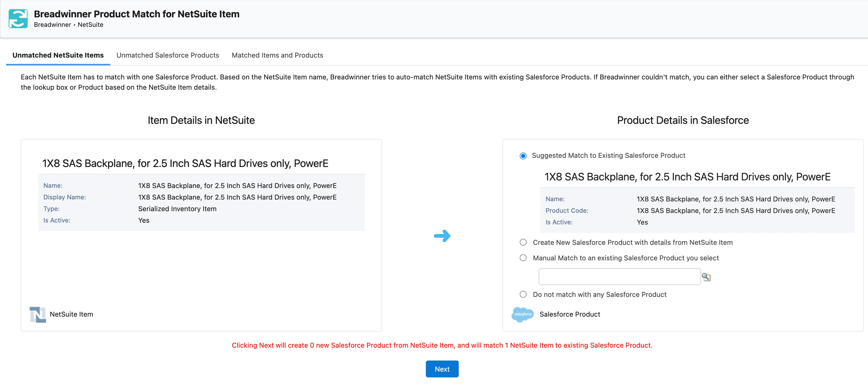Click the NetSuite 'Display Name:' label

click(x=64, y=197)
